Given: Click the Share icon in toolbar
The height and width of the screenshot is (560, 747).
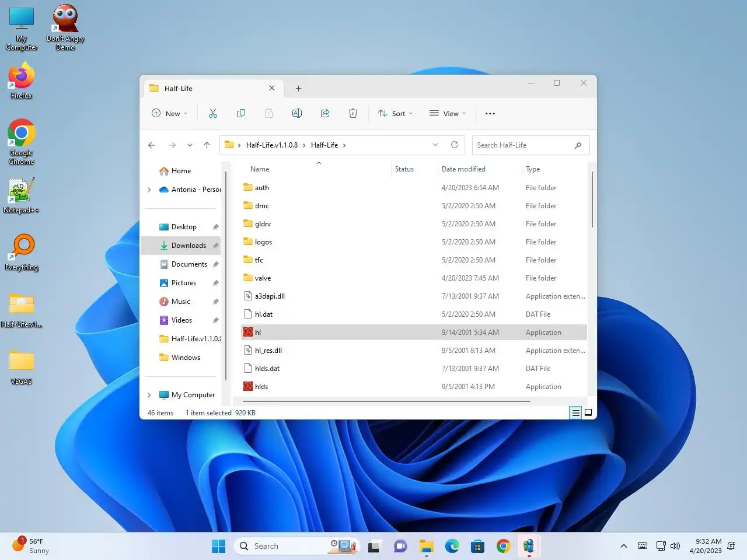Looking at the screenshot, I should [325, 113].
